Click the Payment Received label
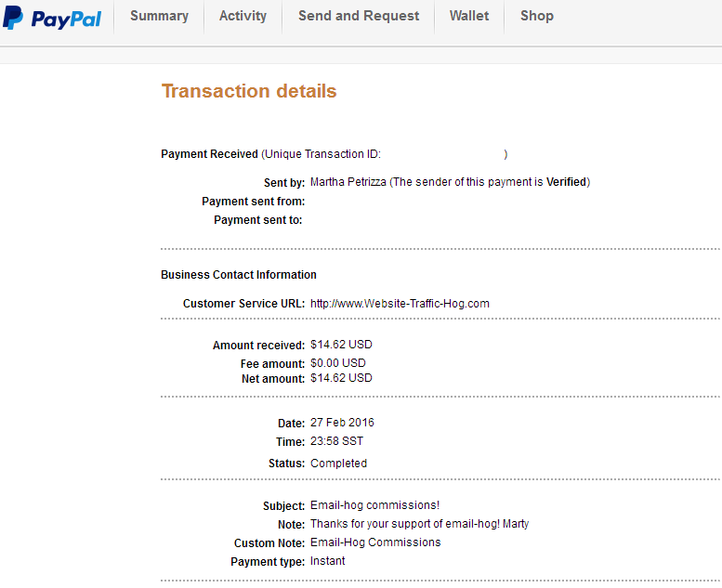The image size is (722, 588). coord(209,154)
